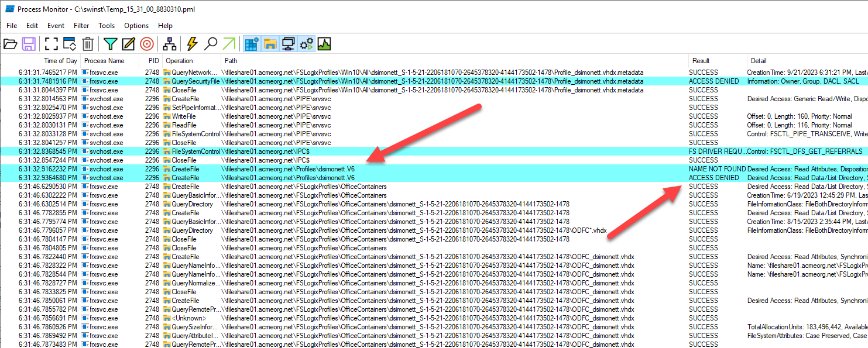
Task: Toggle Show Registry Activity icon
Action: point(252,43)
